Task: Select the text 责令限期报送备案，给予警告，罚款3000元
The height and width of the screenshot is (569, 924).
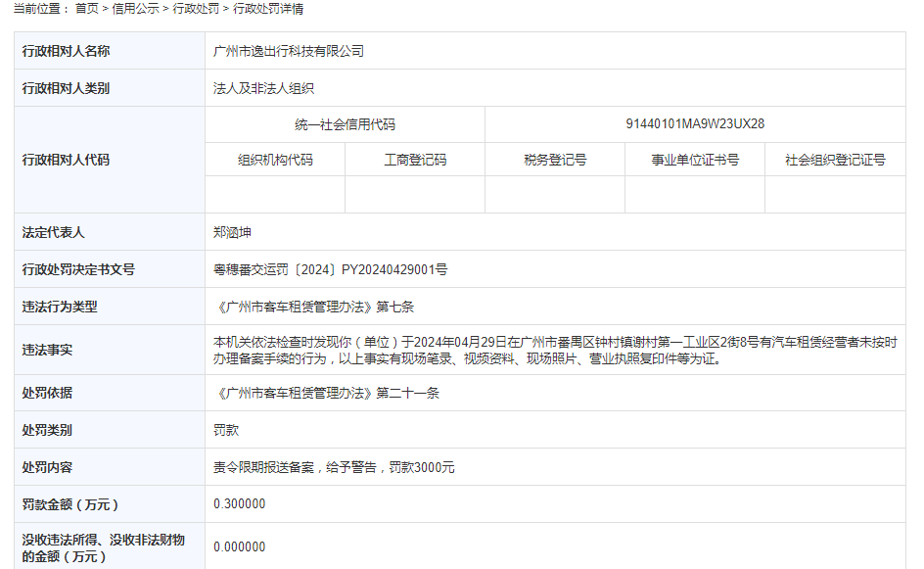Action: (x=334, y=467)
